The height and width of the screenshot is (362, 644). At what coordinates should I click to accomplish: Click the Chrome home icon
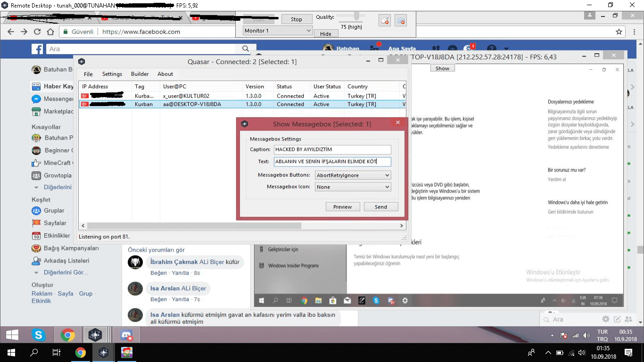pyautogui.click(x=50, y=32)
